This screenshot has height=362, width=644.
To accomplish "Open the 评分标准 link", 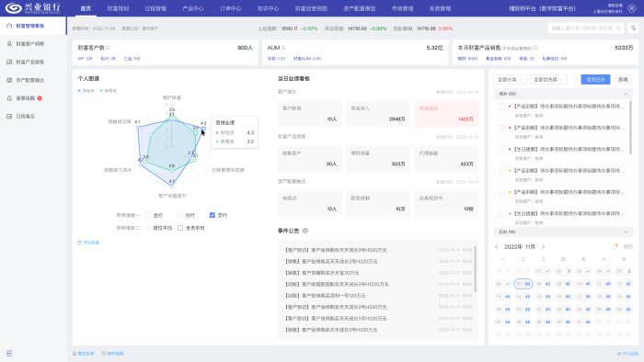I will coord(91,243).
